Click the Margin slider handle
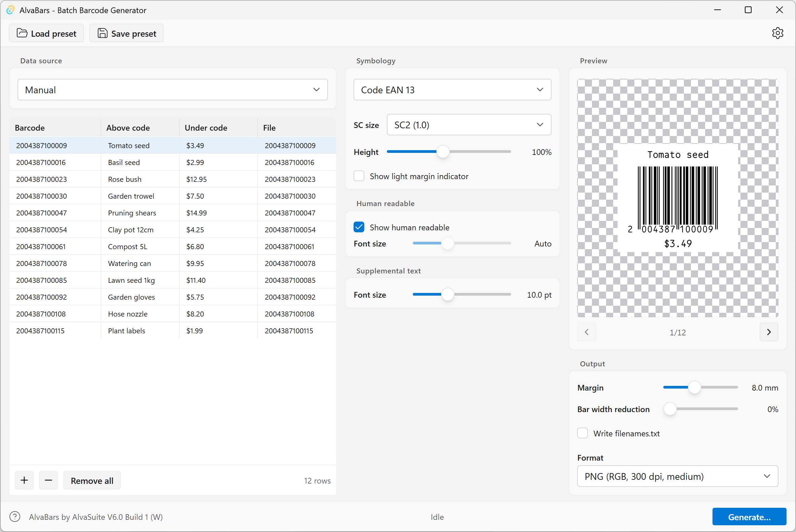 [x=695, y=387]
